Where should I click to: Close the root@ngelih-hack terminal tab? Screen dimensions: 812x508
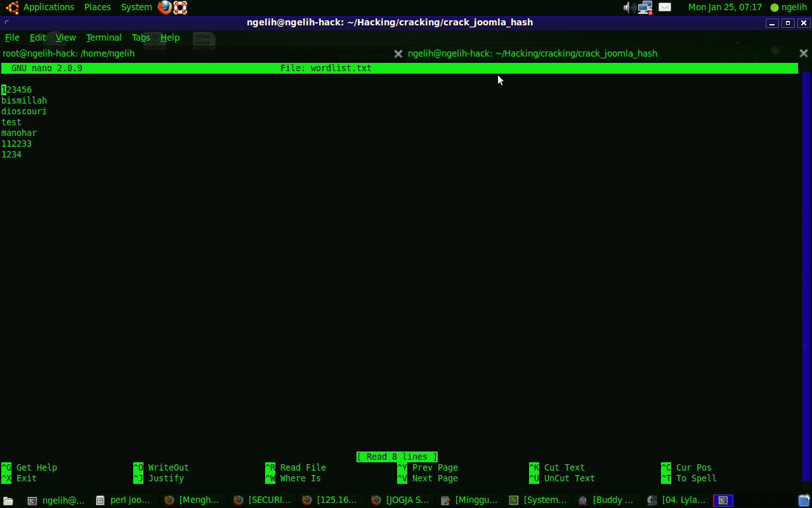[x=398, y=54]
